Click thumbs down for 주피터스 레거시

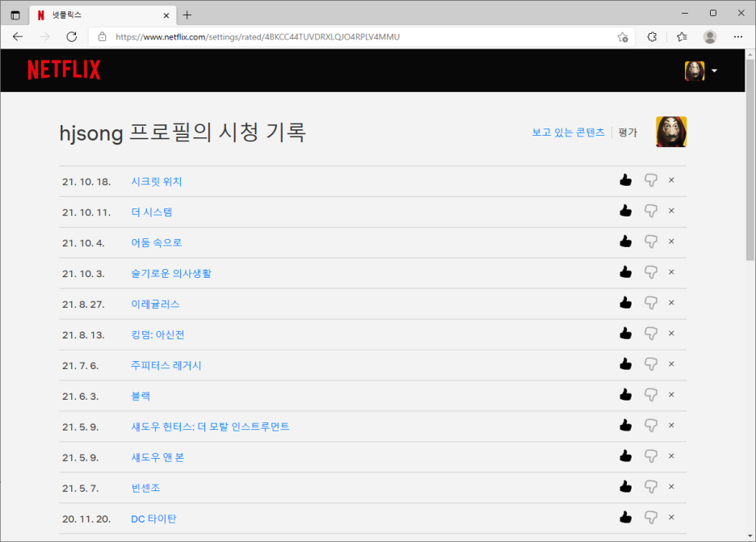[650, 364]
